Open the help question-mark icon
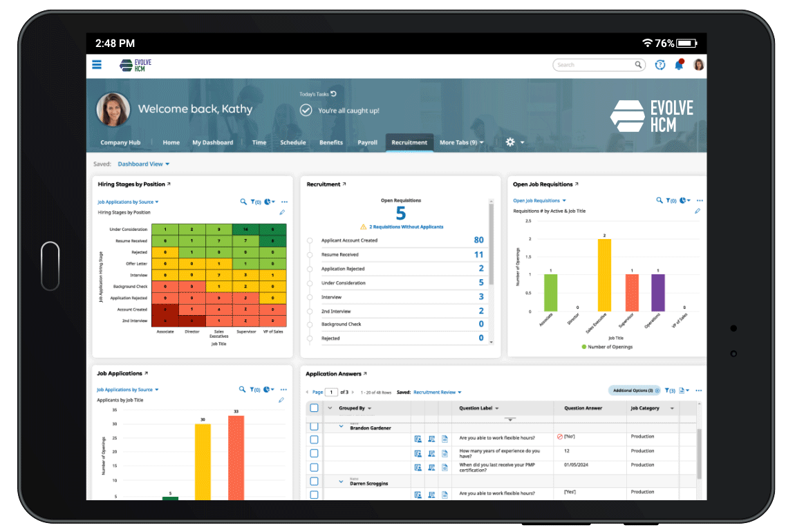Viewport: 795px width, 532px height. (660, 65)
